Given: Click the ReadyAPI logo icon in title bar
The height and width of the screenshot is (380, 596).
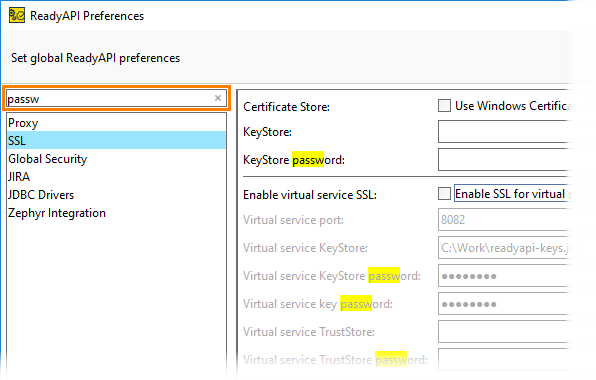Looking at the screenshot, I should pyautogui.click(x=17, y=16).
